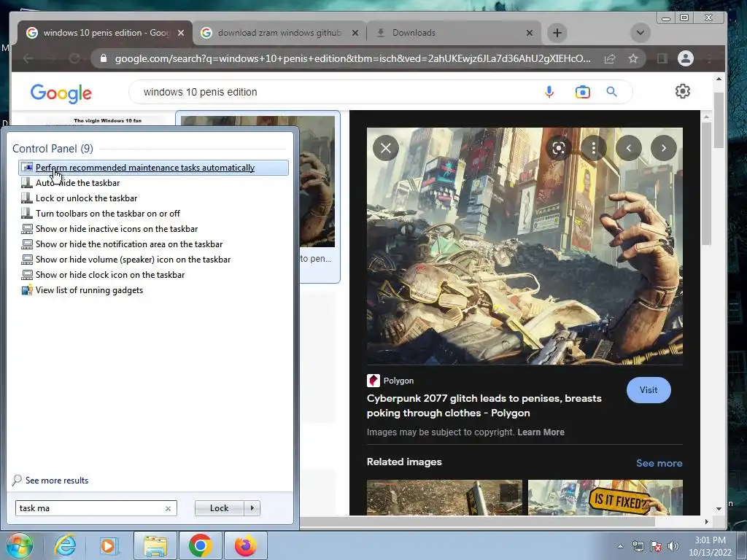This screenshot has width=747, height=560.
Task: Click the Control Panel (9) group header
Action: click(53, 149)
